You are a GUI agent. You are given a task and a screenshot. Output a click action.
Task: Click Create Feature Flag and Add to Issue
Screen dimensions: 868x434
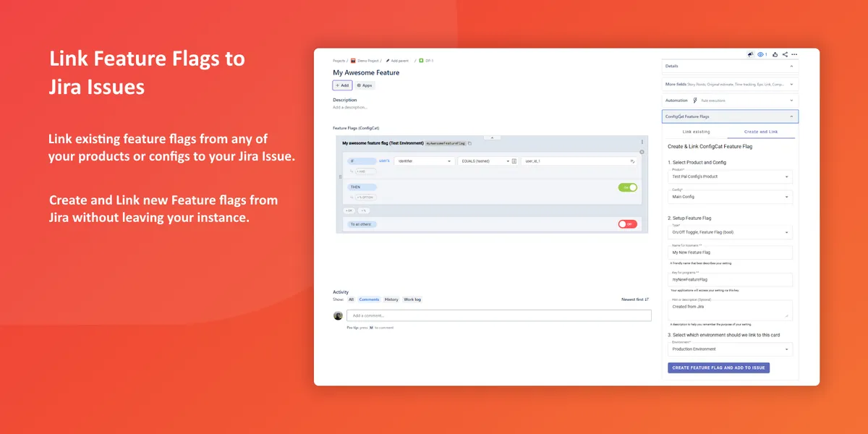pos(718,367)
